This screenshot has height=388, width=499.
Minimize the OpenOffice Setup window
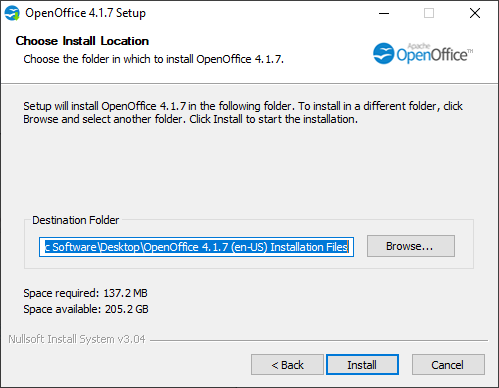click(x=384, y=13)
